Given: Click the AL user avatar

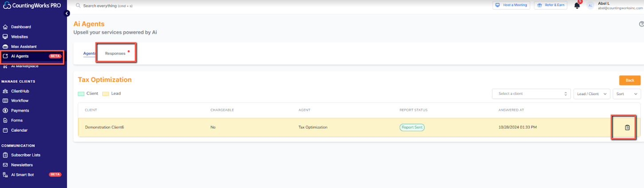Looking at the screenshot, I should tap(590, 5).
